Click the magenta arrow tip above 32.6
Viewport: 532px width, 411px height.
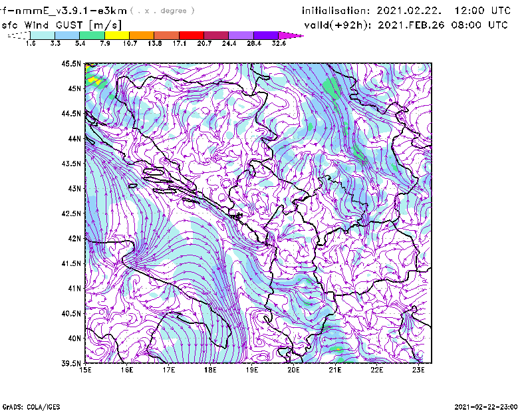[291, 35]
